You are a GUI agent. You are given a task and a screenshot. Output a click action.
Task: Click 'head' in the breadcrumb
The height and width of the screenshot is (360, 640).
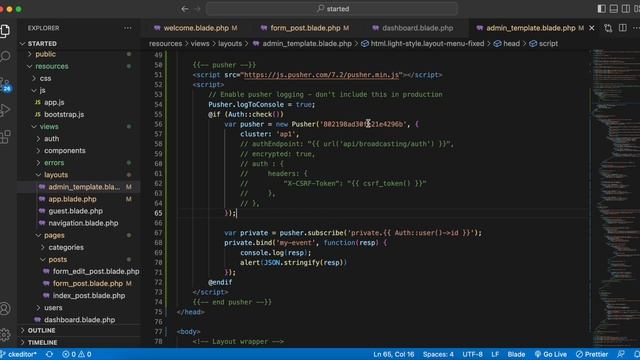pos(511,43)
